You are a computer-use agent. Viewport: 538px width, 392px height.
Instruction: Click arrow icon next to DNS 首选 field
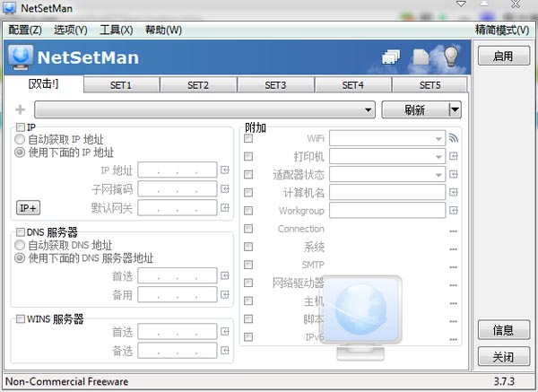click(x=225, y=275)
